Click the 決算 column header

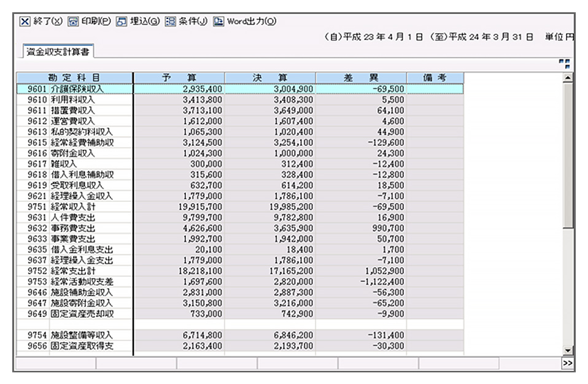coord(270,78)
